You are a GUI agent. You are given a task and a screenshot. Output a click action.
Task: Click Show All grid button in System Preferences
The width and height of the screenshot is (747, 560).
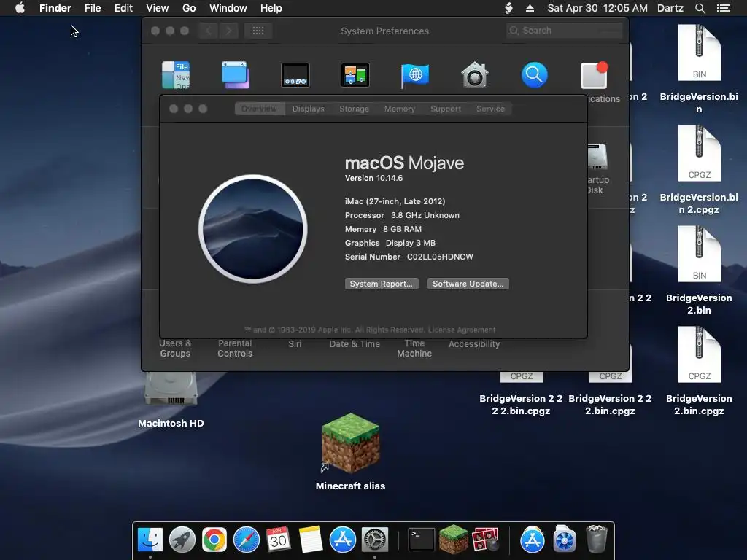tap(258, 31)
